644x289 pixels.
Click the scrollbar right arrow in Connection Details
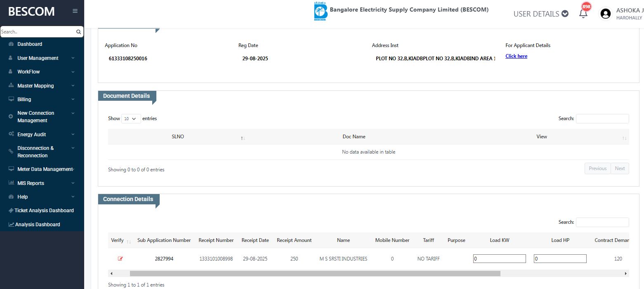pos(626,273)
